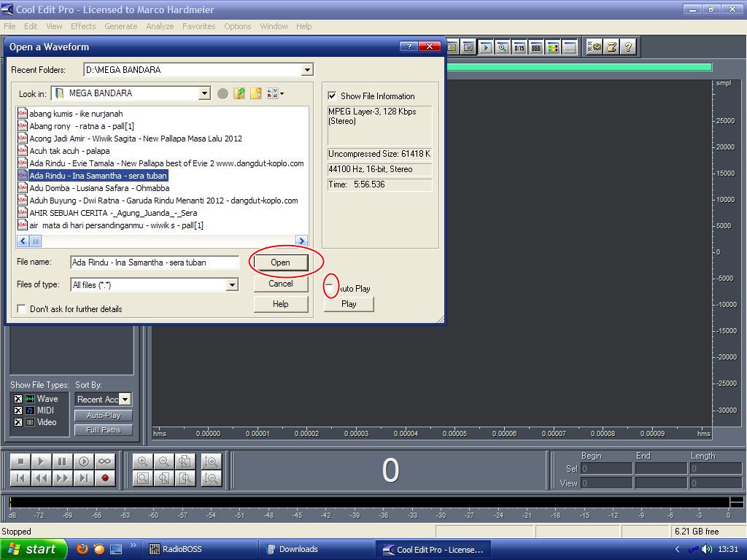The image size is (747, 560).
Task: Click Zoom In vertically icon
Action: click(211, 461)
